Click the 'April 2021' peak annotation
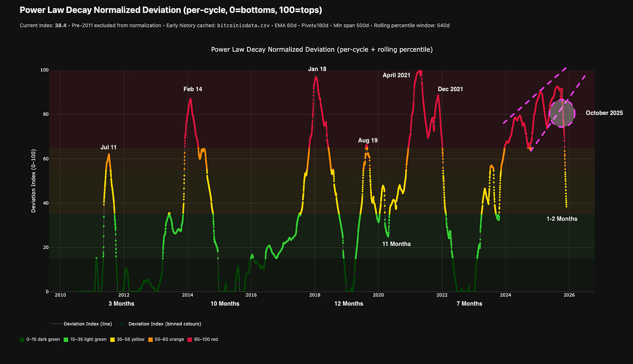This screenshot has height=364, width=633. [x=396, y=75]
